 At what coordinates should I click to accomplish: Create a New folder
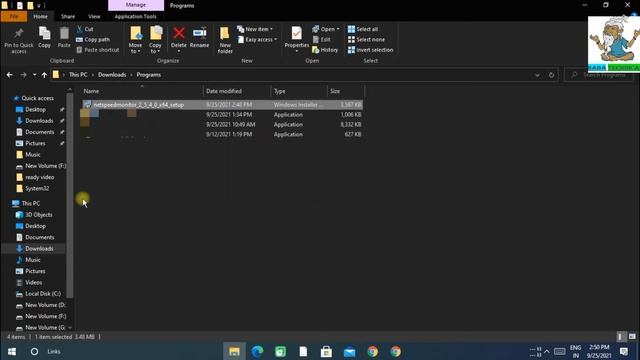click(x=225, y=40)
